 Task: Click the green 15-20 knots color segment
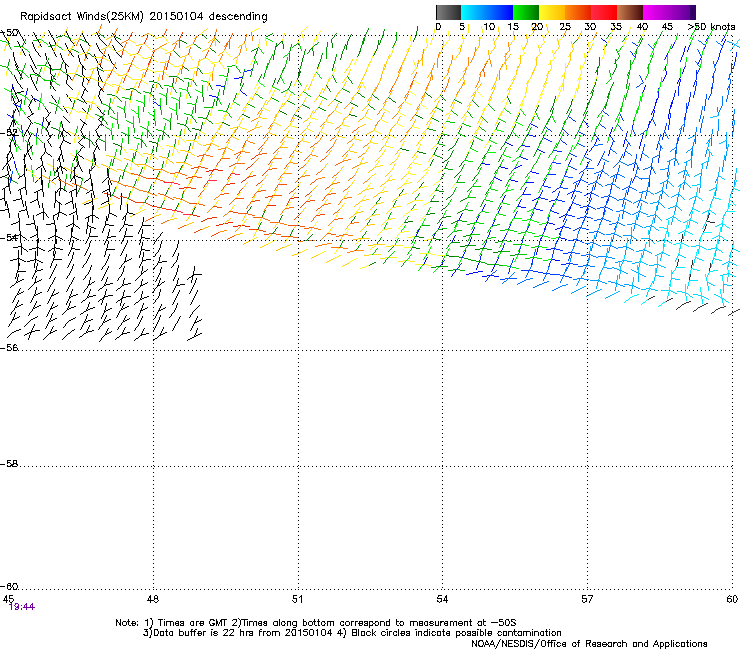coord(526,12)
